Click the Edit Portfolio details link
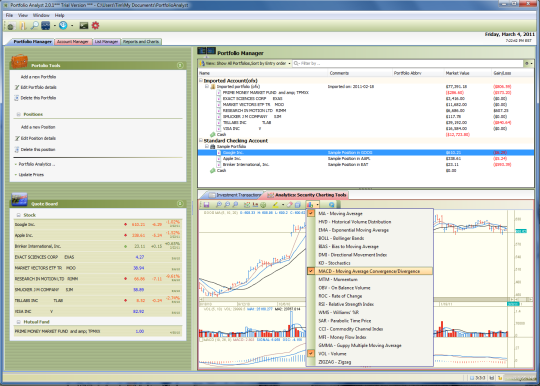 pyautogui.click(x=39, y=87)
